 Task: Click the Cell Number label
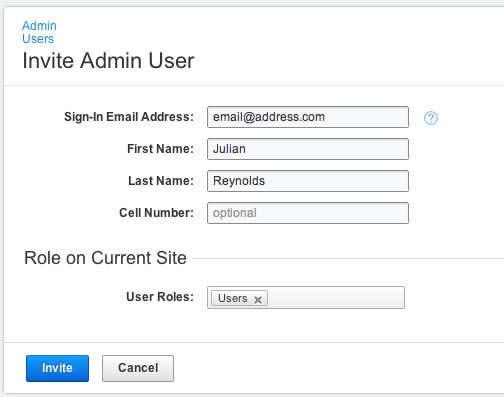(156, 213)
